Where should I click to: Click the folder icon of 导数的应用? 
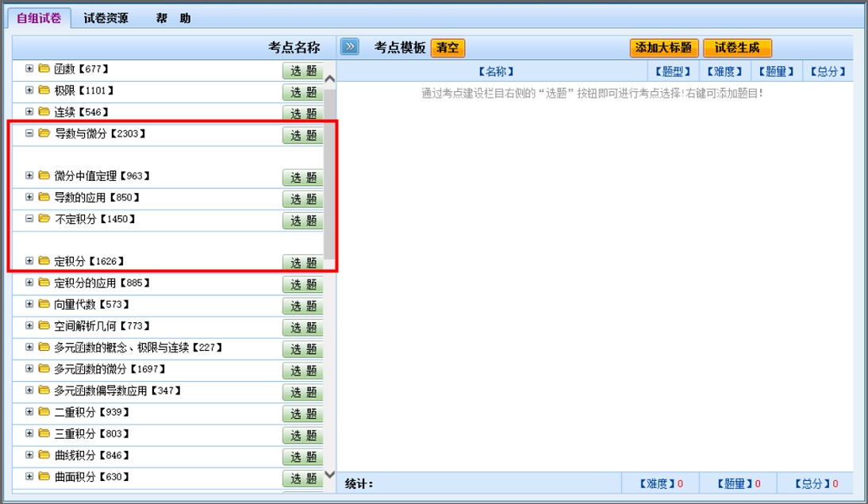(x=44, y=197)
